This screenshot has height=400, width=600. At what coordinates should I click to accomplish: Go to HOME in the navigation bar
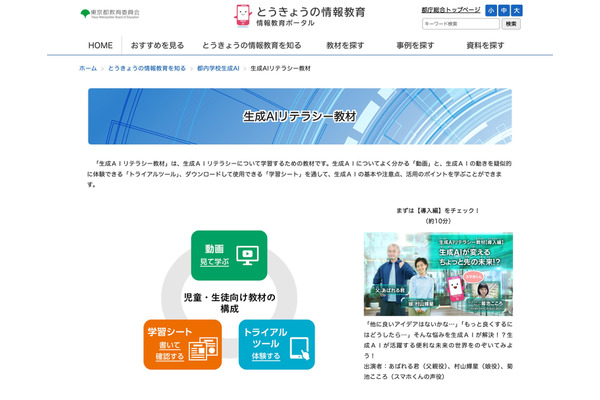(x=100, y=46)
